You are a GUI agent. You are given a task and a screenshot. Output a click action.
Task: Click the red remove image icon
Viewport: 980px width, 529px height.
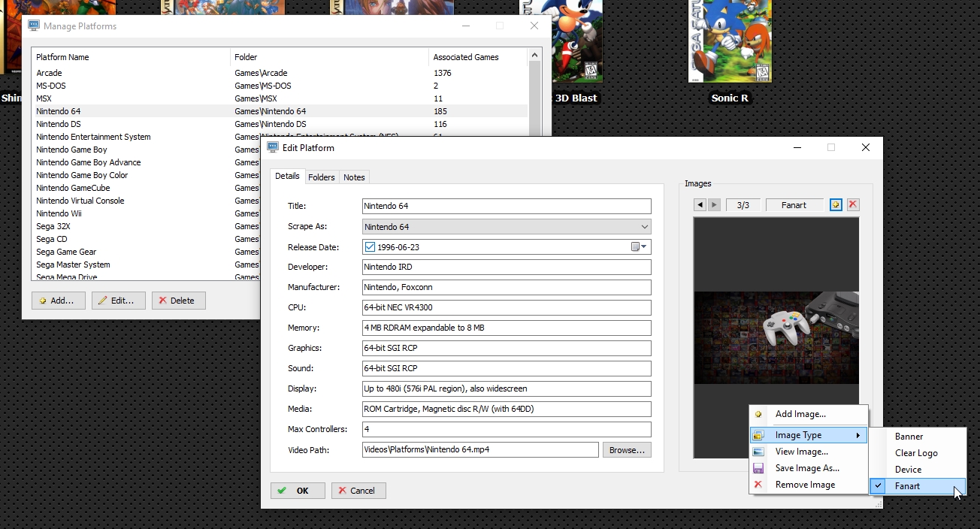853,205
